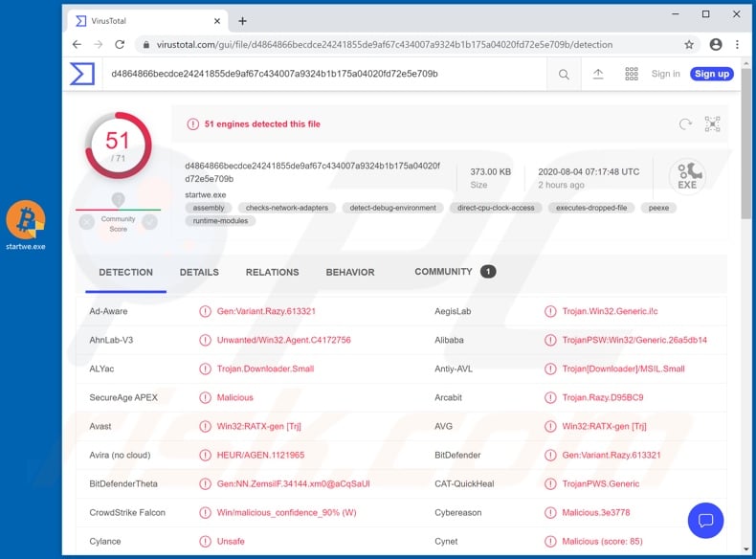Click SecureAge APEX Malicious result

[234, 397]
